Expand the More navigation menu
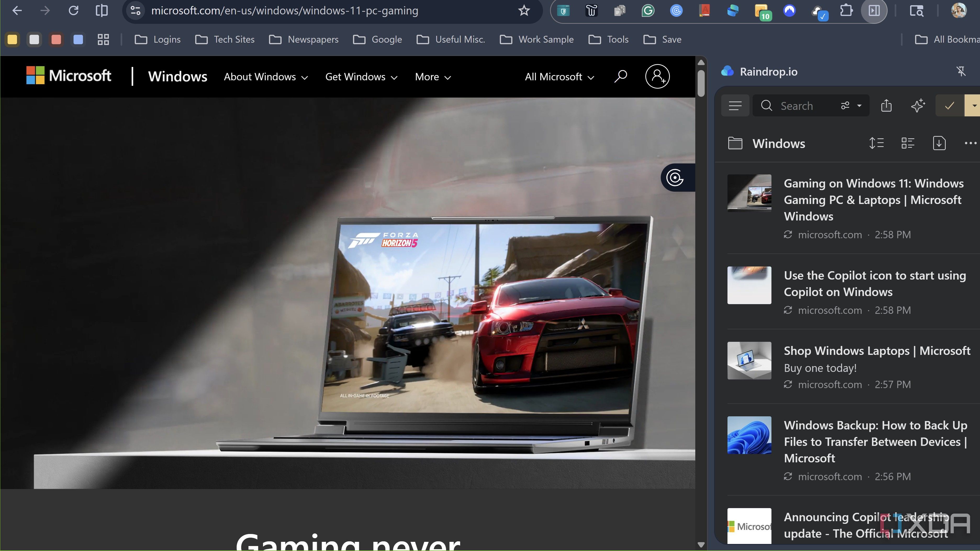The height and width of the screenshot is (551, 980). coord(433,77)
